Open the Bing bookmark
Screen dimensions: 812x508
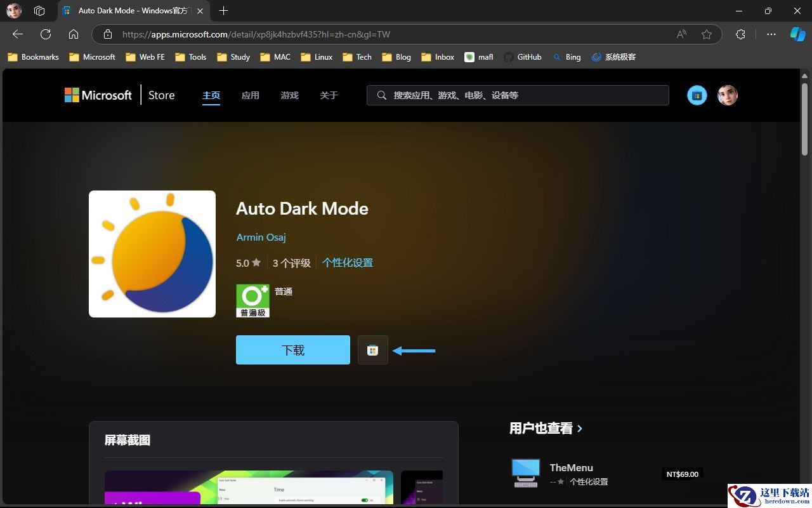[x=566, y=57]
